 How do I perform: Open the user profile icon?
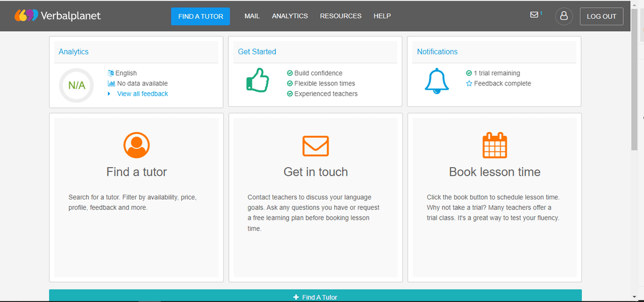click(563, 16)
